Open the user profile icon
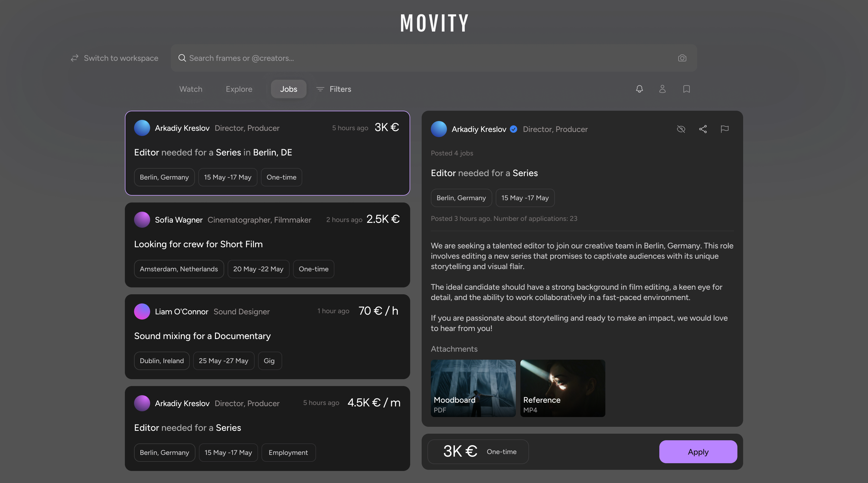The image size is (868, 483). point(662,89)
